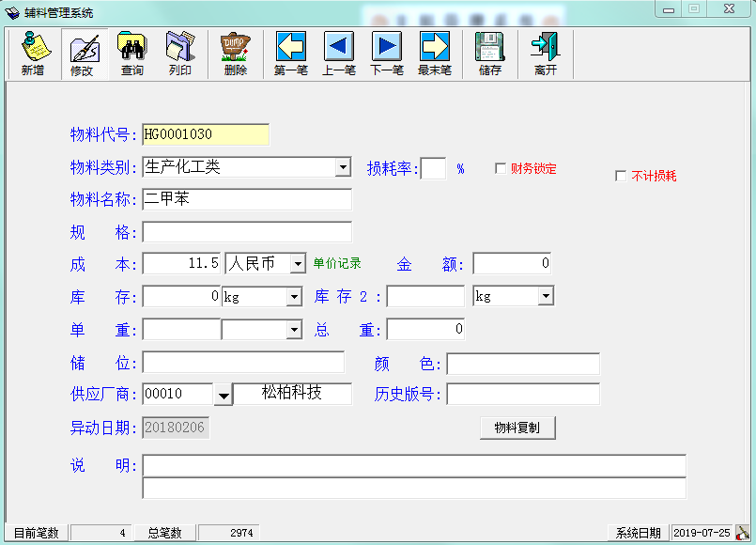Screen dimensions: 756x545
Task: Open the 查询 (search) binoculars icon
Action: [x=131, y=54]
